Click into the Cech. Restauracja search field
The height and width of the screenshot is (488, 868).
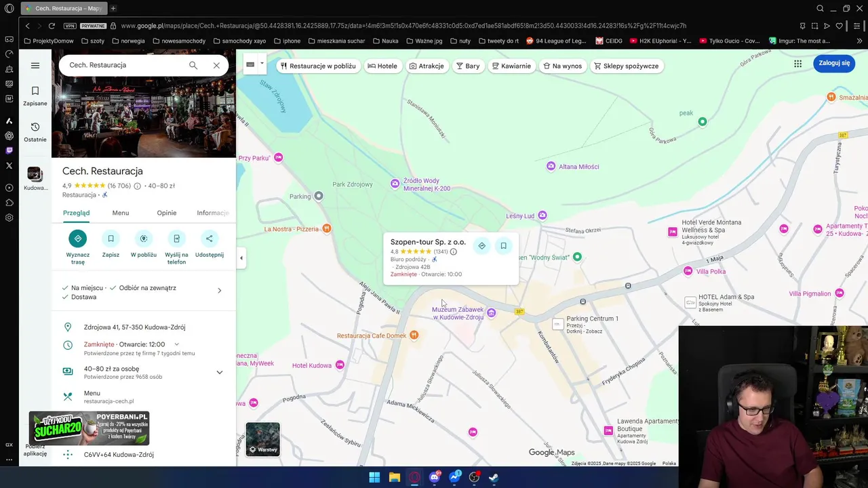click(124, 65)
